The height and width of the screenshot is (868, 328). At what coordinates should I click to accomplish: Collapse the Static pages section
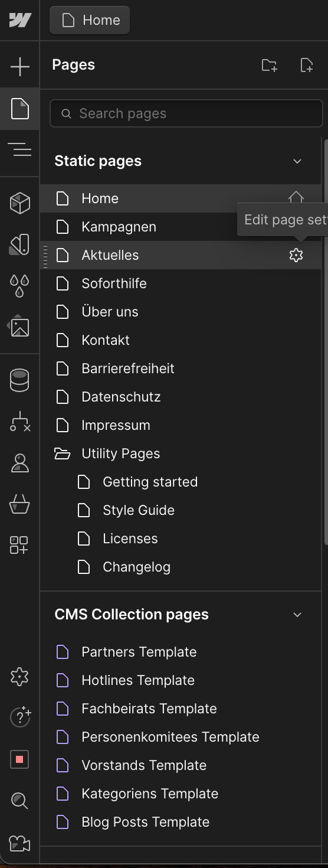point(297,161)
